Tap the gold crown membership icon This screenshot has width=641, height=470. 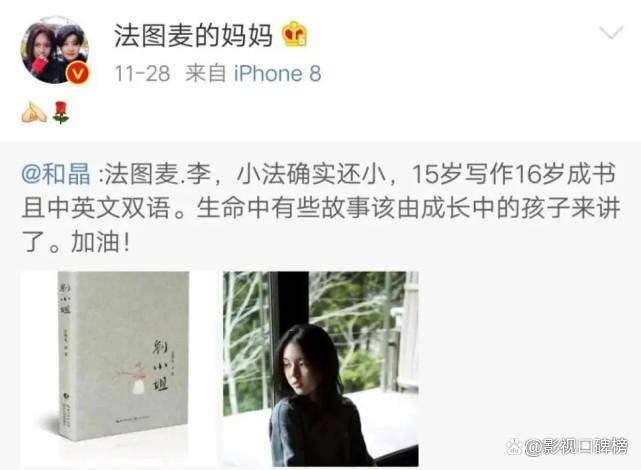click(294, 34)
